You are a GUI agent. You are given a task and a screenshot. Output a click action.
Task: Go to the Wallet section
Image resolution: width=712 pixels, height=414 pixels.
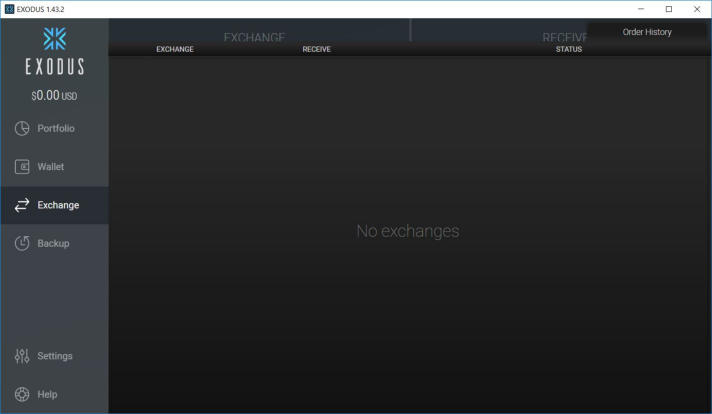pos(54,167)
